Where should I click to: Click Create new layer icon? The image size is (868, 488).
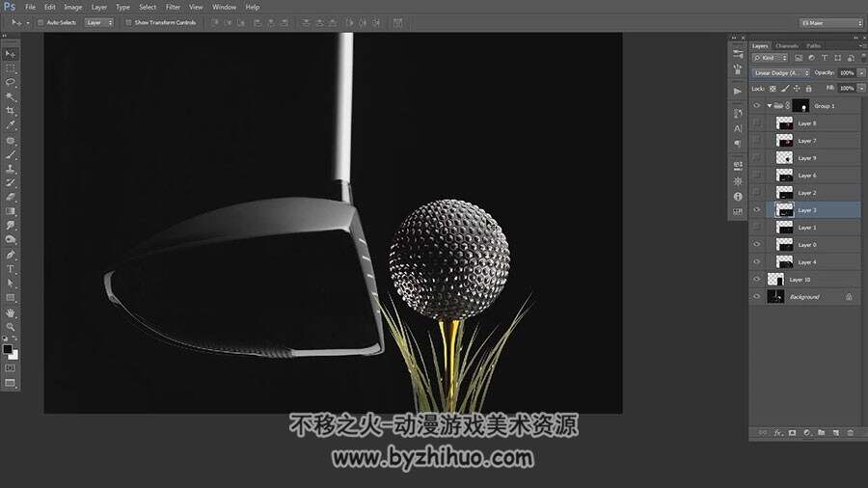click(836, 433)
